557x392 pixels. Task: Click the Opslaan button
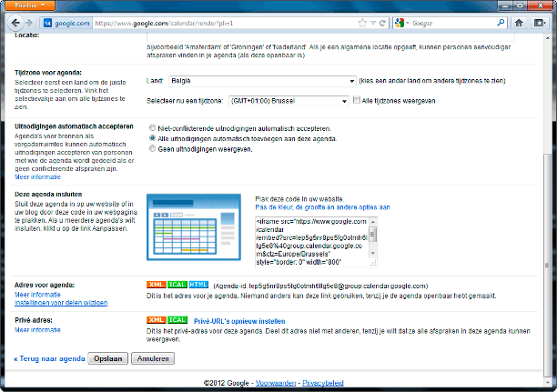[107, 358]
